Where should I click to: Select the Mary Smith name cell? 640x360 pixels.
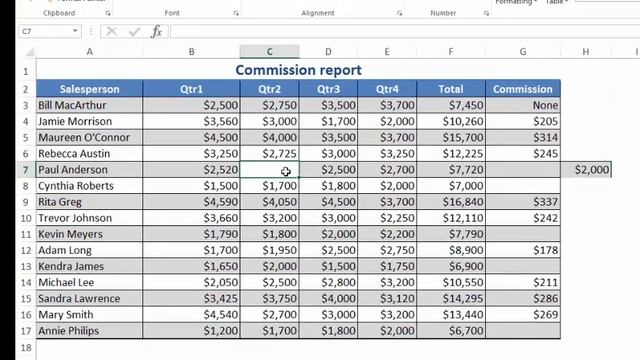click(x=89, y=315)
